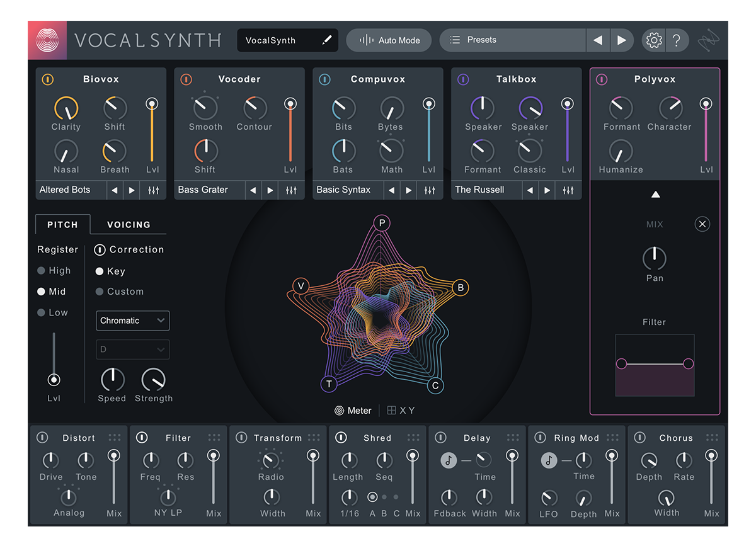Click the Auto Mode button
The image size is (756, 546).
[x=389, y=40]
